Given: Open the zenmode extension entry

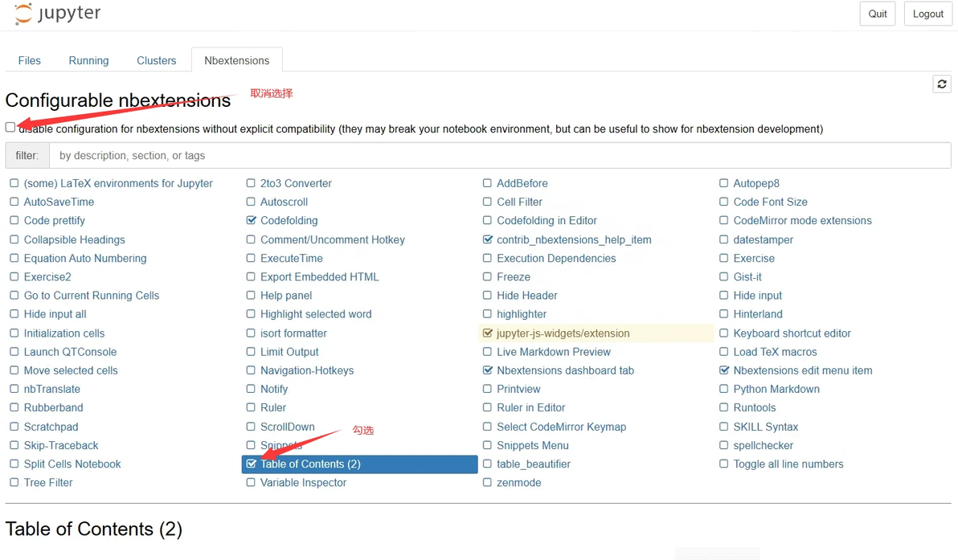Looking at the screenshot, I should click(519, 483).
